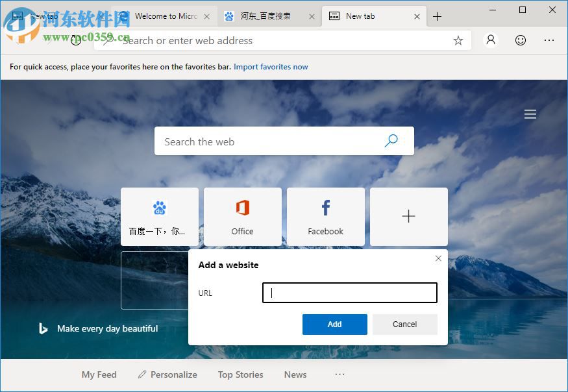Switch to the 河东_百度搜索 tab
The image size is (568, 392).
266,16
